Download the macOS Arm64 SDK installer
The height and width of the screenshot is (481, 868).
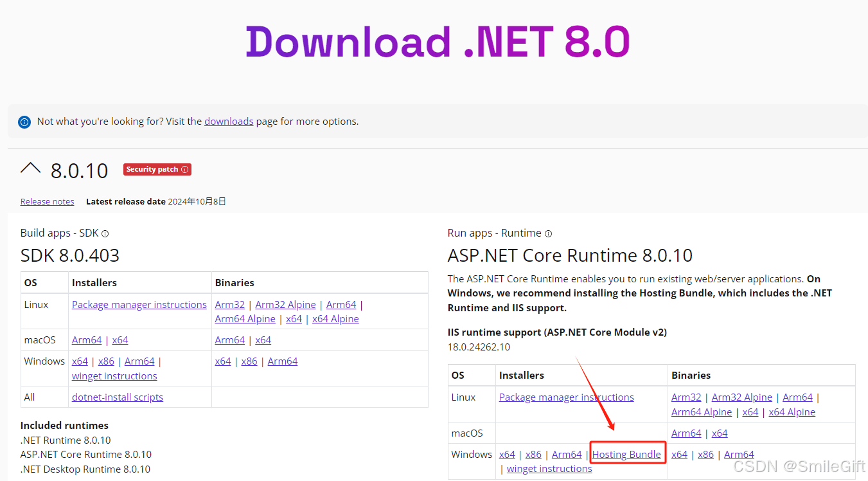pos(87,340)
